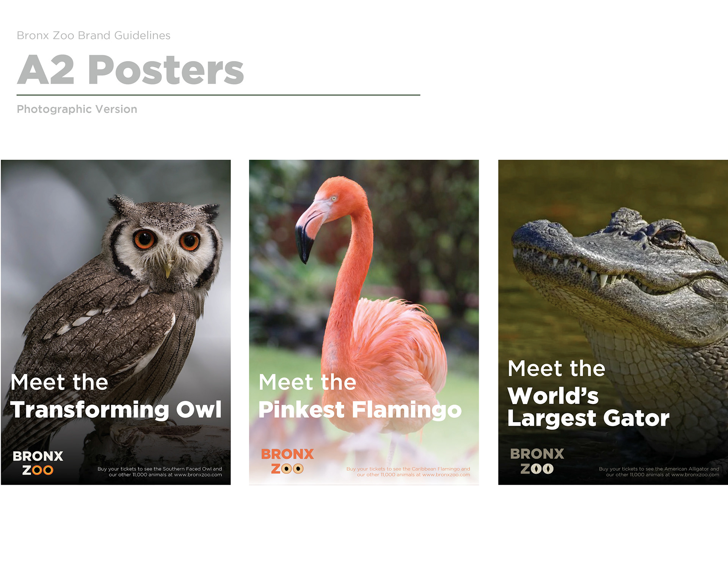Select the Transforming Owl poster thumbnail
This screenshot has width=728, height=563.
116,322
